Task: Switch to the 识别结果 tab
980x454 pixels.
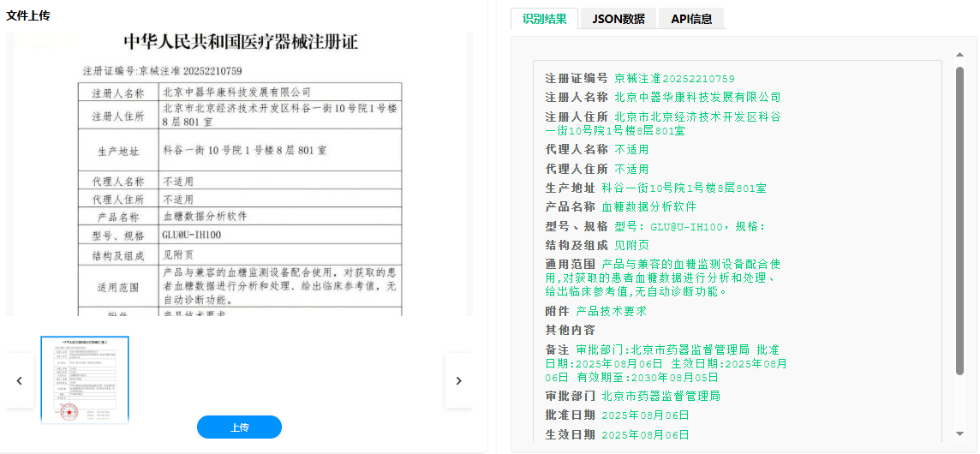Action: (x=544, y=18)
